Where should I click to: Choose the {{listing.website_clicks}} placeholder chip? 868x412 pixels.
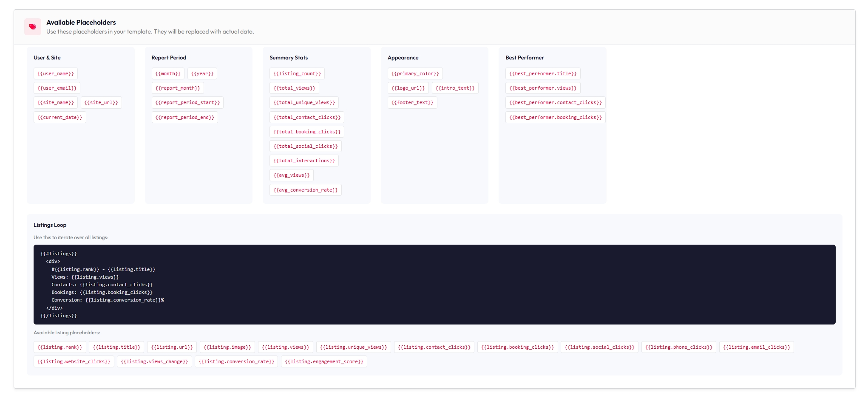74,361
